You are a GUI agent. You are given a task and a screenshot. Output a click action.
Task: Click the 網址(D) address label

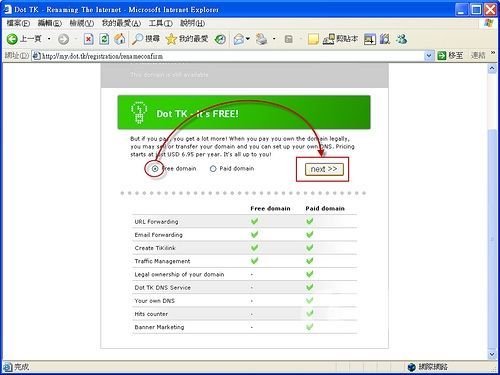click(x=17, y=55)
